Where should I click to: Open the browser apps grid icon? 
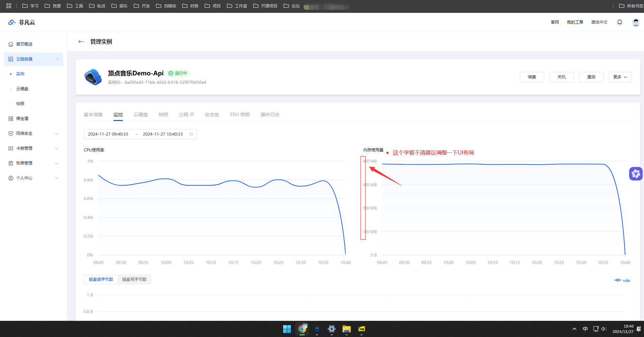coord(9,6)
